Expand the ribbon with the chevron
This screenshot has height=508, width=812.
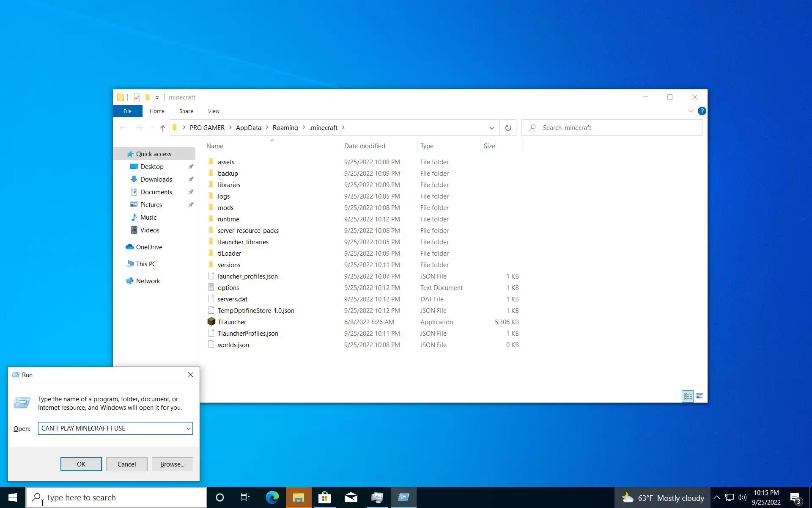691,111
